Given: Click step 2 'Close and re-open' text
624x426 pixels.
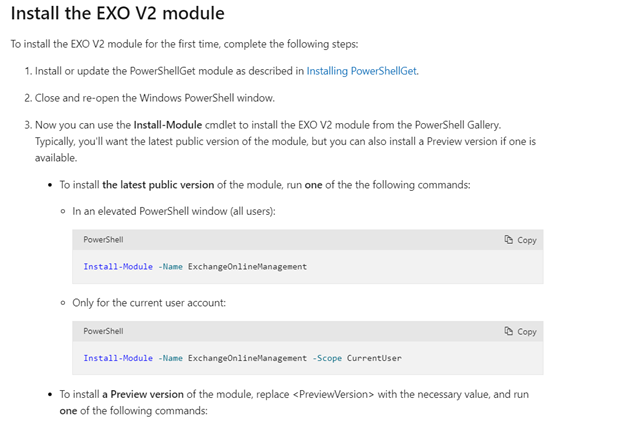Looking at the screenshot, I should (x=155, y=98).
